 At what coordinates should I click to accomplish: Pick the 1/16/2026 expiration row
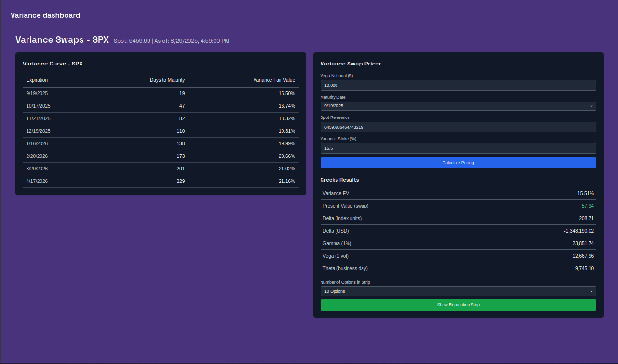click(161, 143)
